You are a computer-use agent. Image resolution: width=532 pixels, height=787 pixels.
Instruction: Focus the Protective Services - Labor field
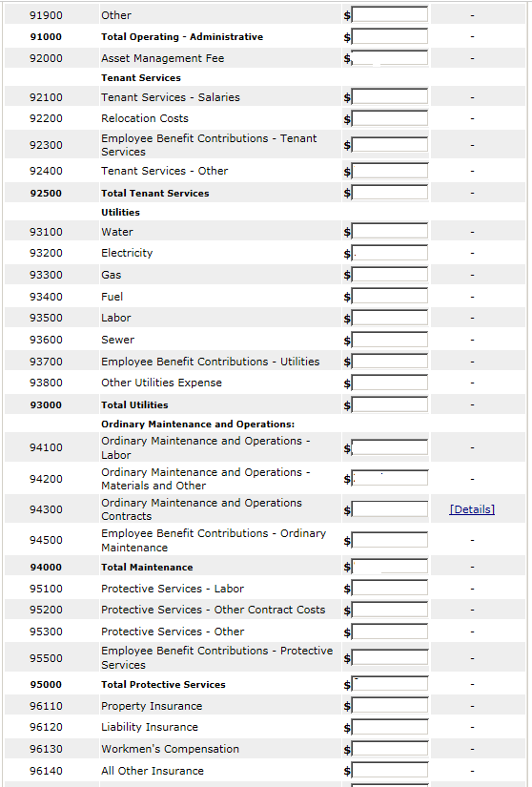[390, 589]
